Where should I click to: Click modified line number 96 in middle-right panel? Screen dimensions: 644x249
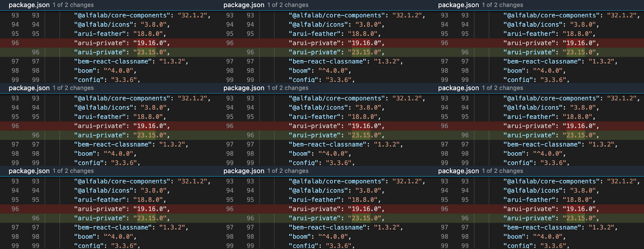465,135
